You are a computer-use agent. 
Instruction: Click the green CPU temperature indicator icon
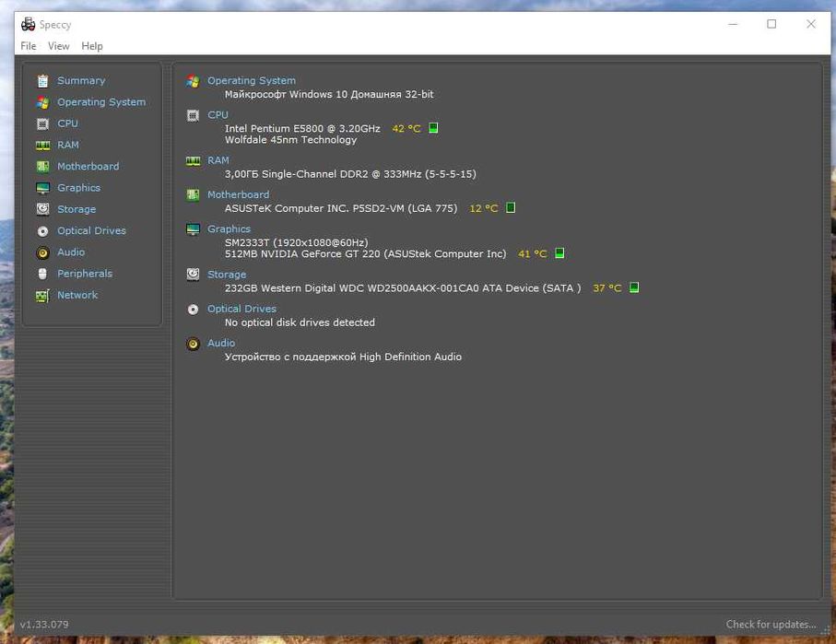coord(433,128)
